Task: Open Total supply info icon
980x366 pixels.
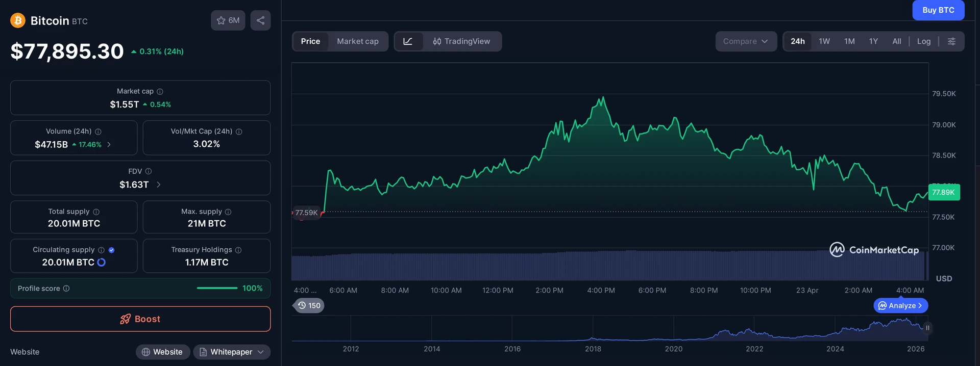Action: pos(96,212)
